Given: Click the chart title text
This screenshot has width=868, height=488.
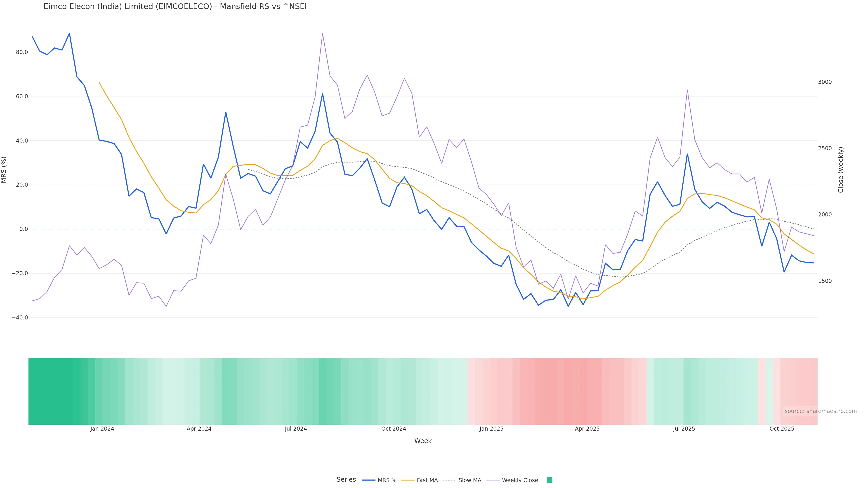Looking at the screenshot, I should (175, 7).
